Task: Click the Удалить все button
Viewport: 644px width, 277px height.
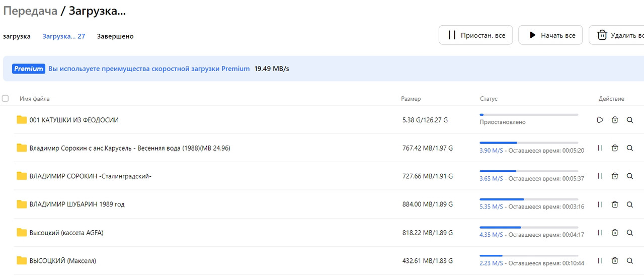Action: coord(616,35)
